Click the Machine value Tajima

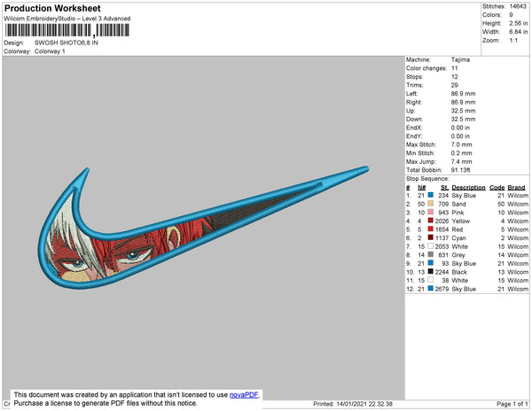tap(460, 59)
